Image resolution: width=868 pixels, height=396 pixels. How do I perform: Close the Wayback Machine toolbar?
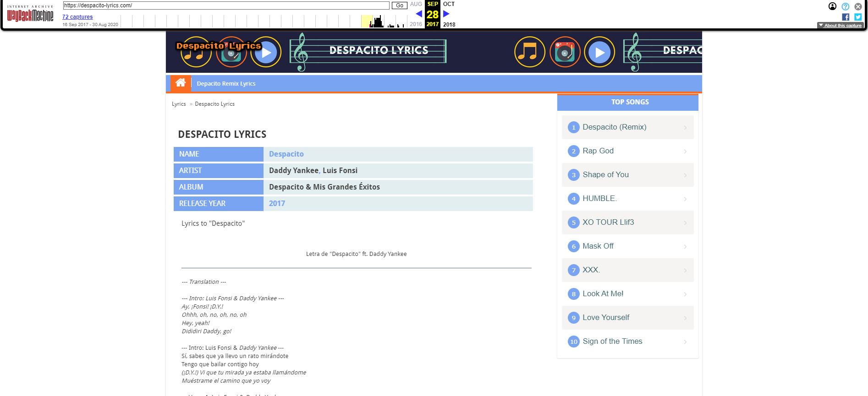point(858,6)
